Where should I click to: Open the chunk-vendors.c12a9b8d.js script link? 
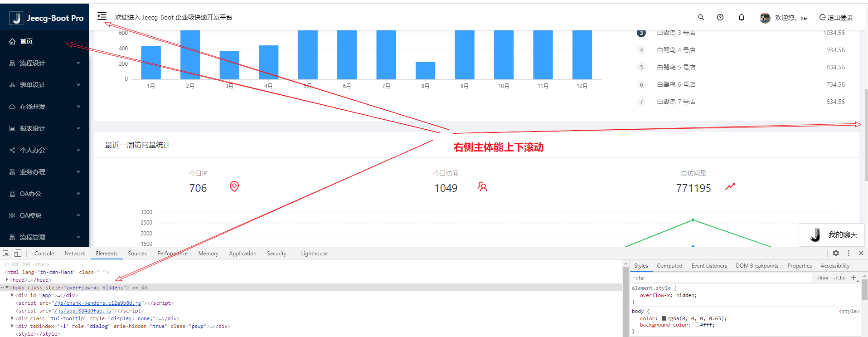97,303
